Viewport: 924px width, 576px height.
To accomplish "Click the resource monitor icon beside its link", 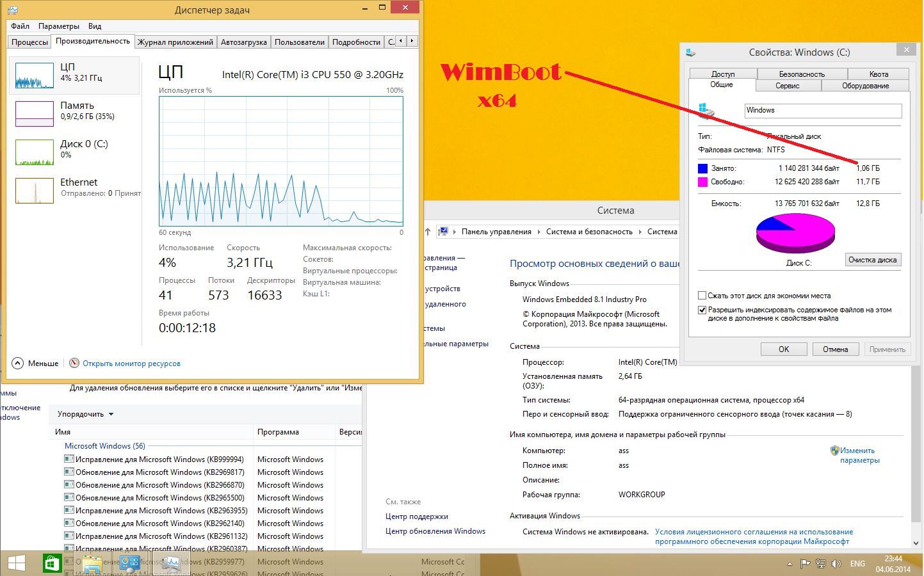I will (x=74, y=363).
